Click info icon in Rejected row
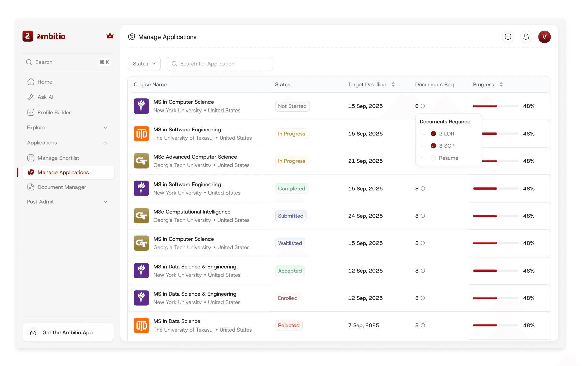Image resolution: width=588 pixels, height=366 pixels. click(423, 325)
